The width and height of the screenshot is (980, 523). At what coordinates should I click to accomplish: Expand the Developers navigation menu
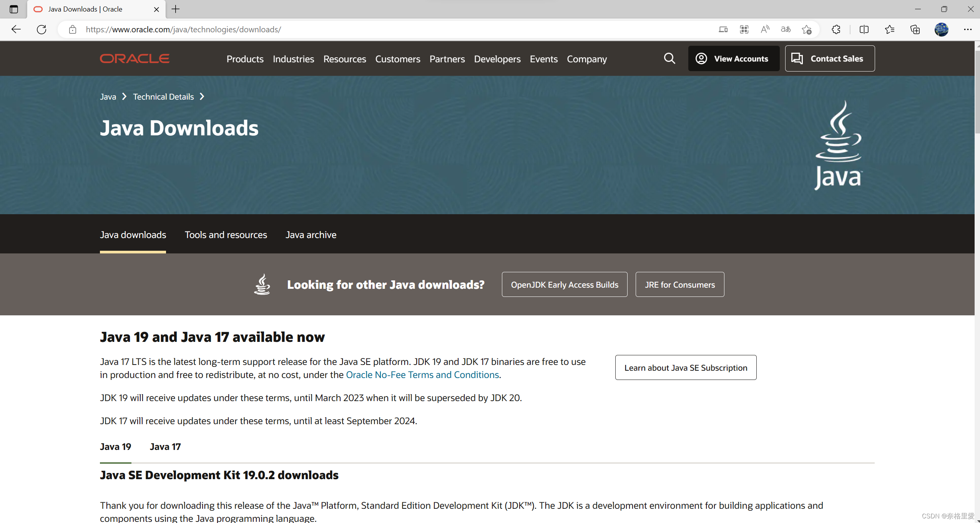497,59
